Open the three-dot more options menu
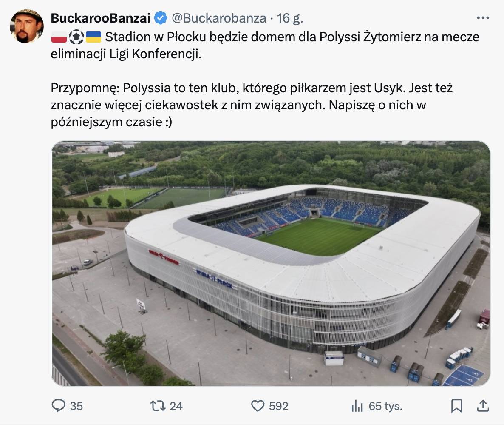The height and width of the screenshot is (433, 504). (x=483, y=18)
